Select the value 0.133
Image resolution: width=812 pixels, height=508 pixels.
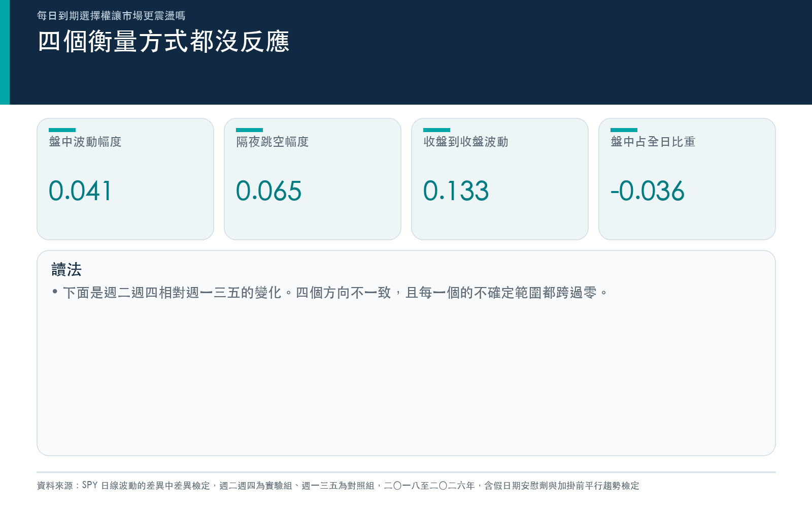point(456,191)
